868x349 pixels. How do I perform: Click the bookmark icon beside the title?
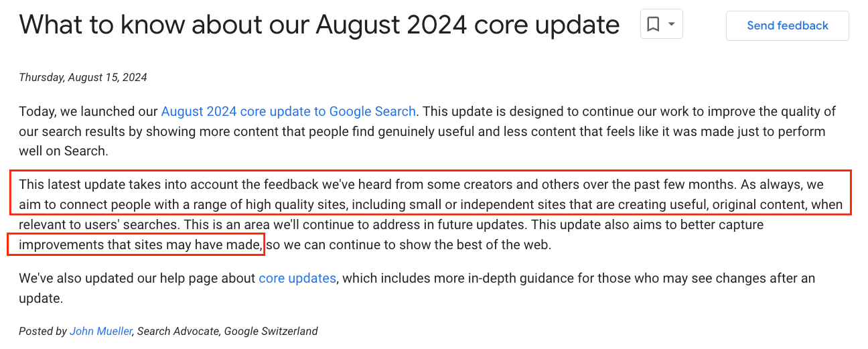coord(653,25)
